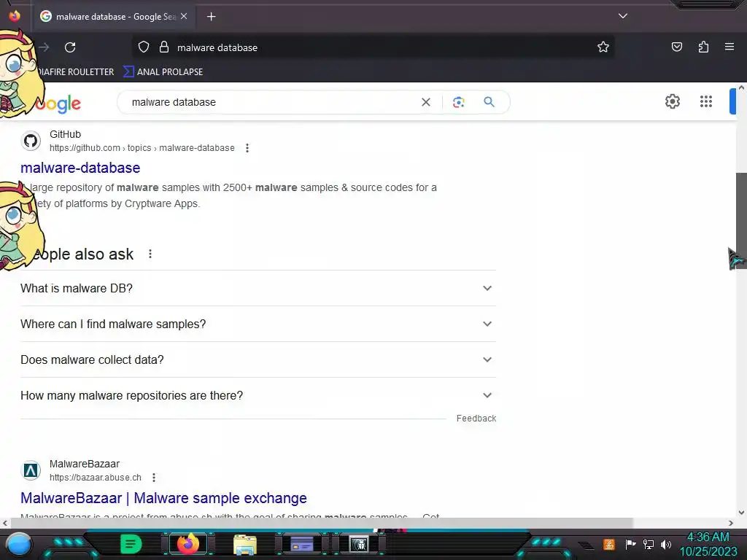Open the network tray icon

[x=648, y=544]
